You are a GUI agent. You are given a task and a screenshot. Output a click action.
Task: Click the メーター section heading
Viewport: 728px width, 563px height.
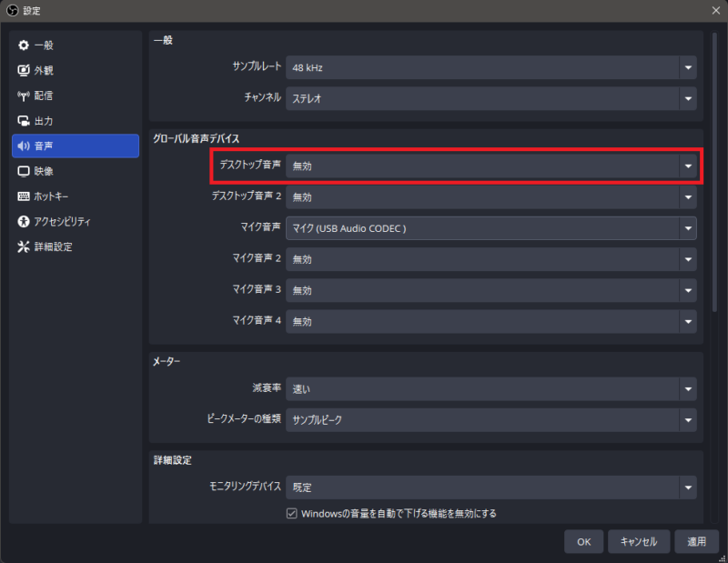point(167,361)
